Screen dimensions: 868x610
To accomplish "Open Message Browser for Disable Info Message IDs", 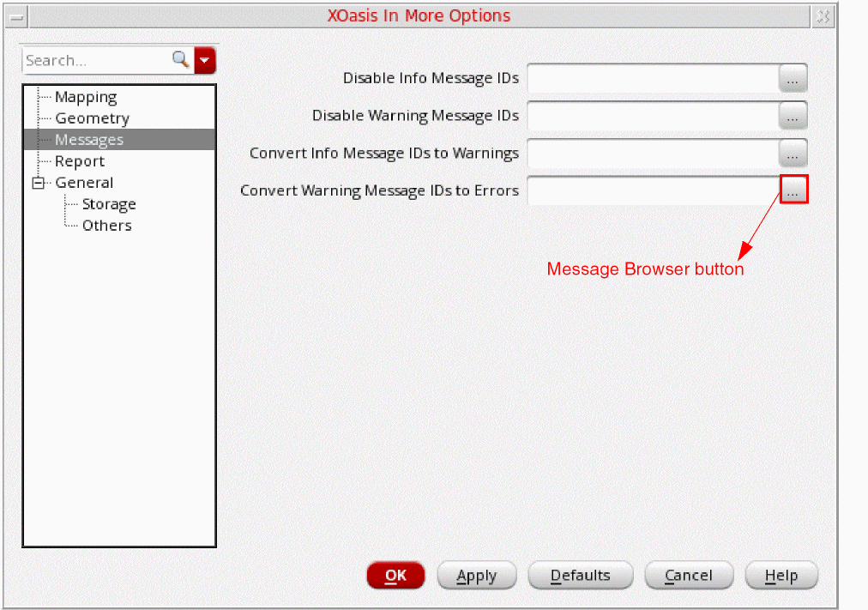I will tap(793, 78).
